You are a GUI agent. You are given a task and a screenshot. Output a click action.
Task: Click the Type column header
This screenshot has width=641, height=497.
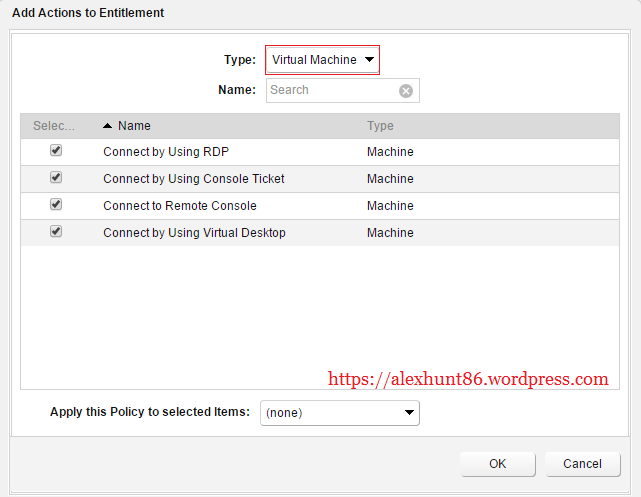click(380, 126)
